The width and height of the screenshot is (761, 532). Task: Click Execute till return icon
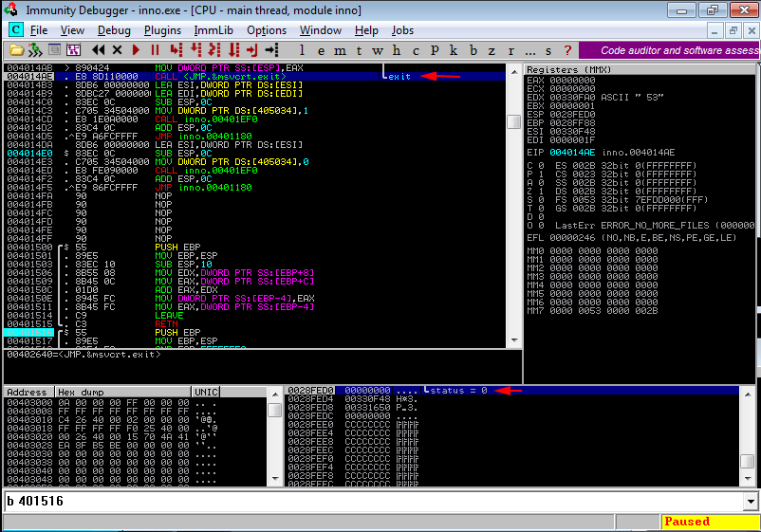click(251, 49)
